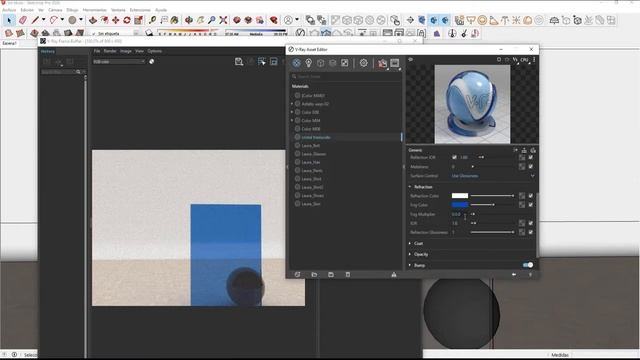Open V-Ray render Settings gear
640x360 pixels.
pyautogui.click(x=364, y=63)
